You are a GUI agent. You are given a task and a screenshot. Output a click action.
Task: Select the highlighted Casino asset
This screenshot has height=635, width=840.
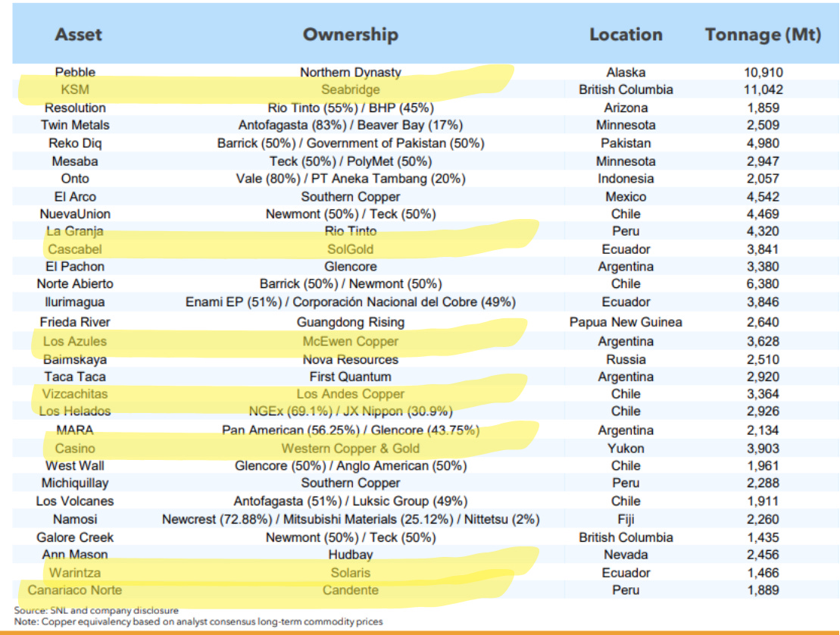click(75, 449)
